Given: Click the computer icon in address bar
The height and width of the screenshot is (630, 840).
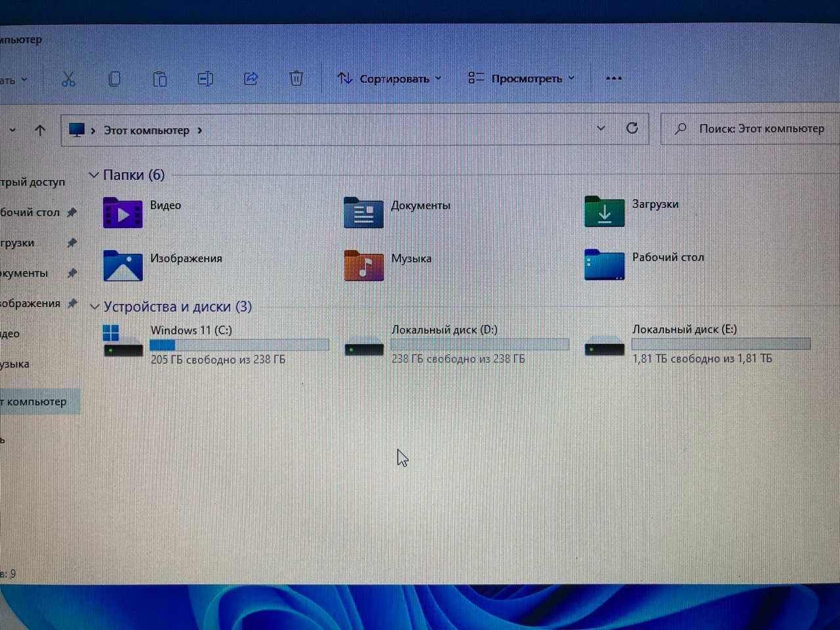Looking at the screenshot, I should point(77,130).
